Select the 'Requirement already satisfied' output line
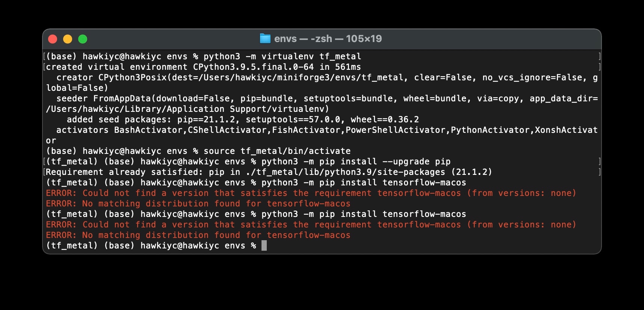 pyautogui.click(x=269, y=172)
